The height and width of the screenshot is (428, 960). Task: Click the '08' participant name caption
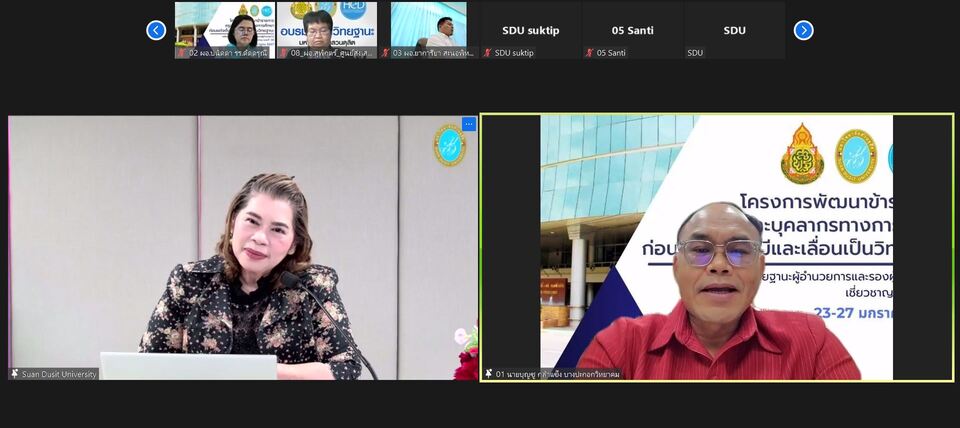coord(331,53)
